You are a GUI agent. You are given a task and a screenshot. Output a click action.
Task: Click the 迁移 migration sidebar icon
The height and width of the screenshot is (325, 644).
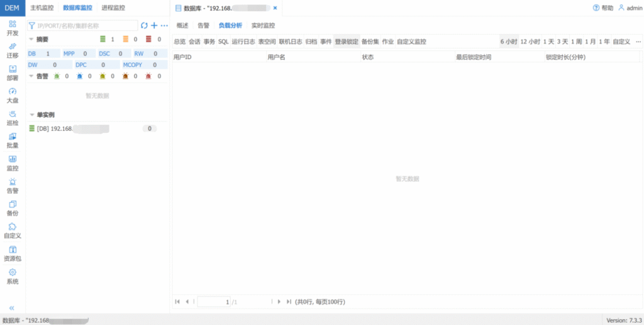(x=13, y=47)
